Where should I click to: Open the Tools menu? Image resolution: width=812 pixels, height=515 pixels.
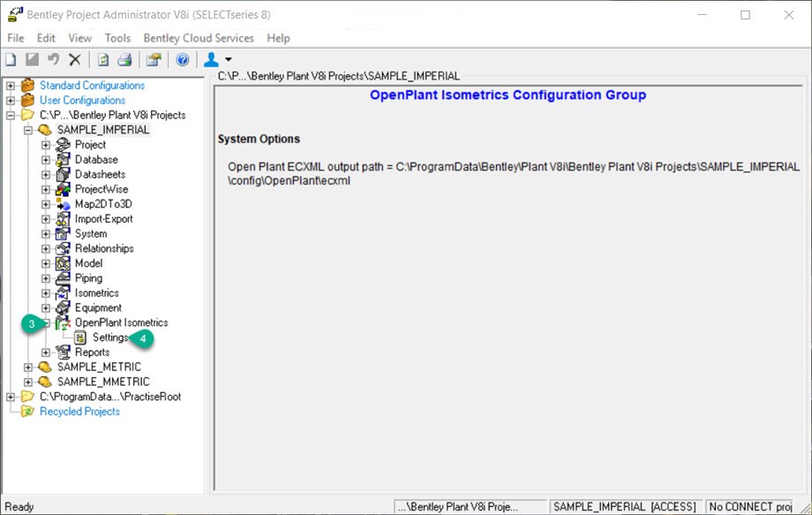tap(117, 38)
